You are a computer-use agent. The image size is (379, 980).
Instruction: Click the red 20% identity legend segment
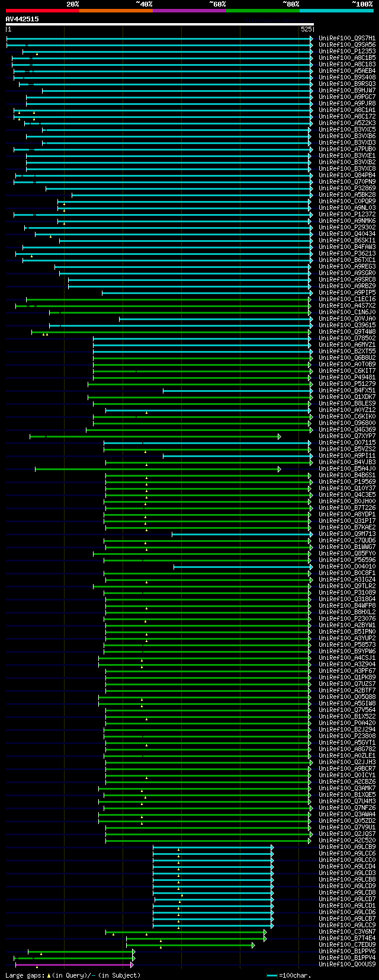coord(42,10)
